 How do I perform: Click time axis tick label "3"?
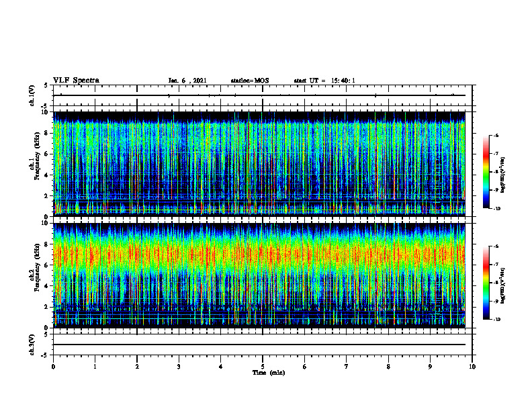(x=179, y=367)
